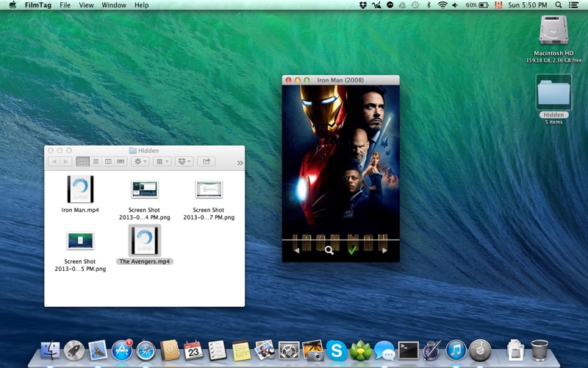Select The Avengers.mp4 file
This screenshot has width=588, height=368.
(x=145, y=241)
